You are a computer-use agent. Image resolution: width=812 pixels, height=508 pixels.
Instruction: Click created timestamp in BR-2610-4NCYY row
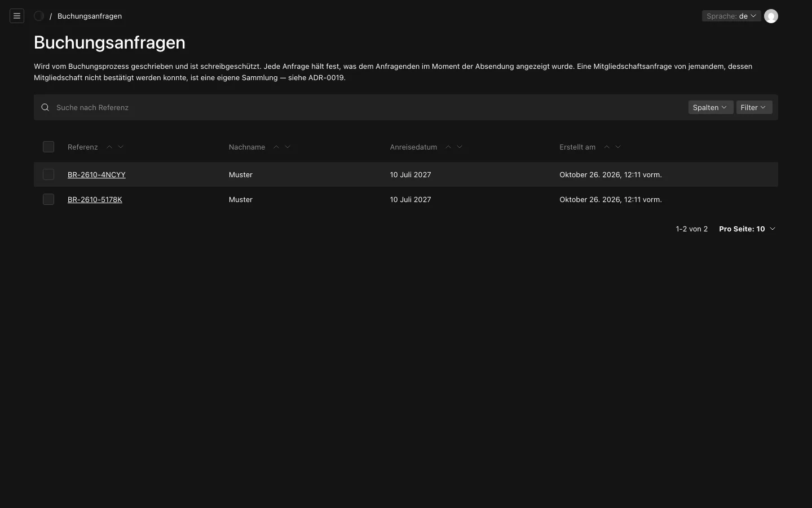pos(611,174)
